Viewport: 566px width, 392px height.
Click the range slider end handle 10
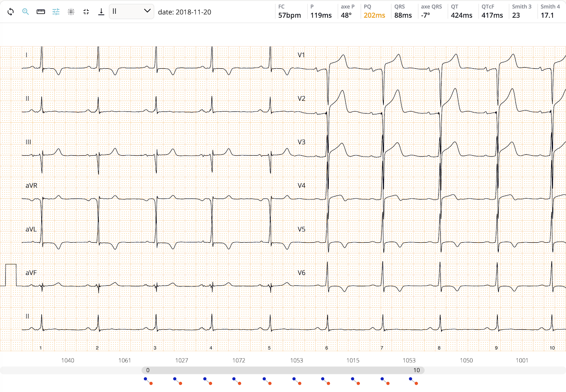(x=417, y=370)
